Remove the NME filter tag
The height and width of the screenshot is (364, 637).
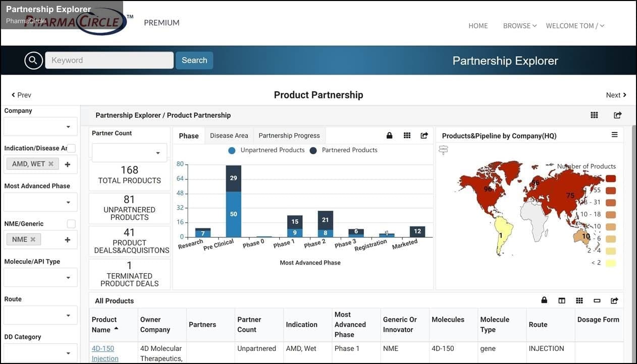pyautogui.click(x=33, y=239)
